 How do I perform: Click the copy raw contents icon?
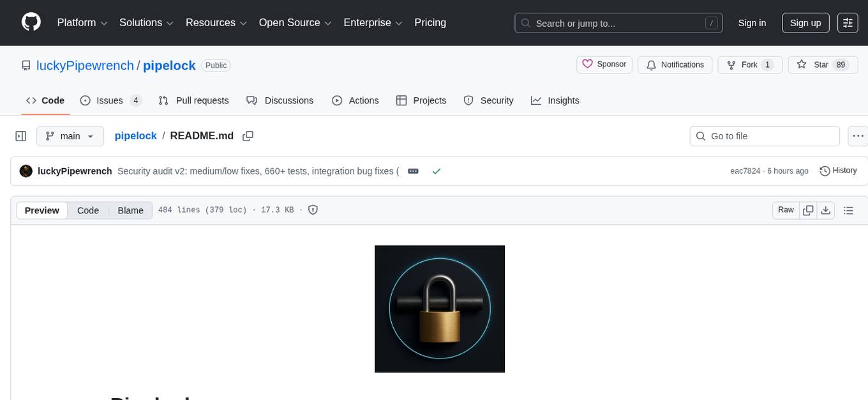tap(808, 210)
